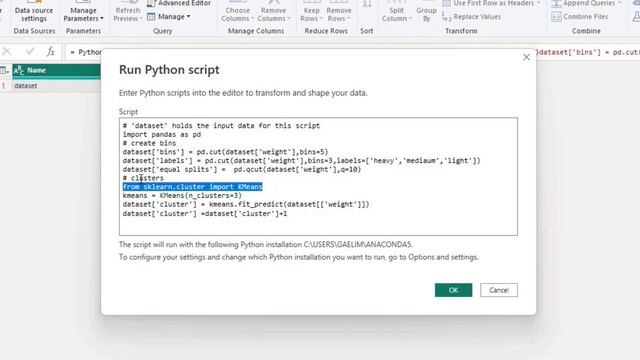Screen dimensions: 640x360
Task: Click the 'import pandas as pd' line
Action: [x=162, y=134]
